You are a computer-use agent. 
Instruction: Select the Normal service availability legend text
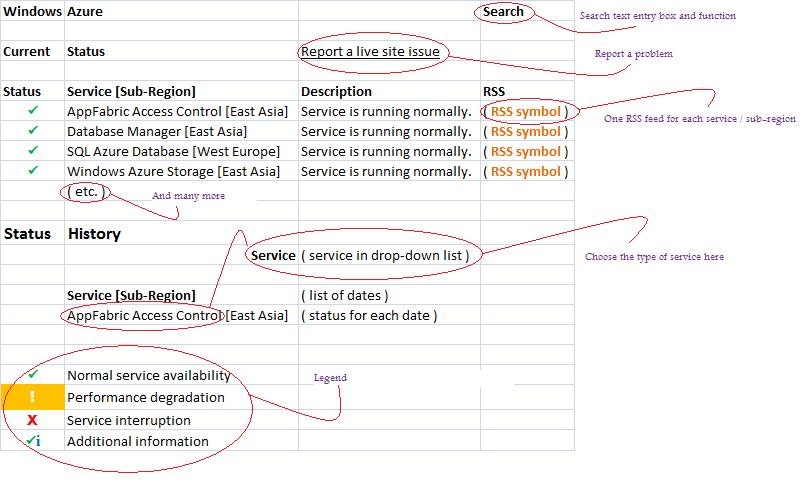(149, 376)
